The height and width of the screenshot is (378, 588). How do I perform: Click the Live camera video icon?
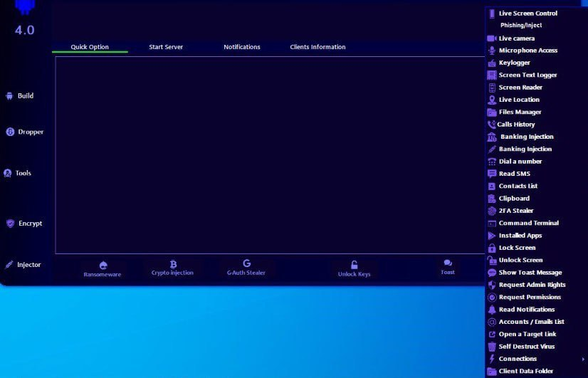[x=492, y=38]
